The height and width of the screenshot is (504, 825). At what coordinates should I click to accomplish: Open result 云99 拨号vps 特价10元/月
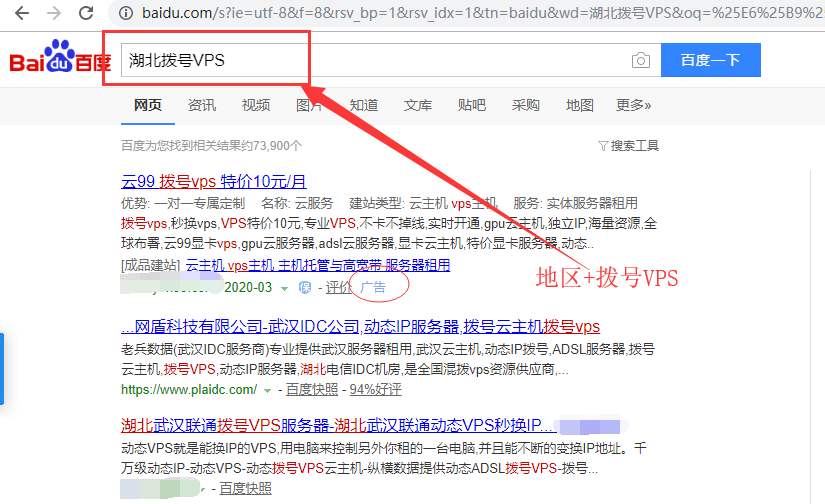214,182
